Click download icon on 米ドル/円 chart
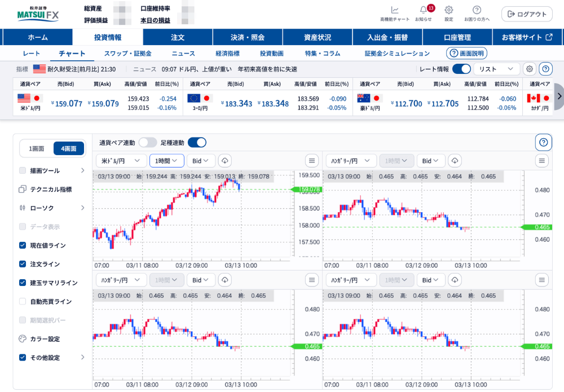 tap(225, 161)
